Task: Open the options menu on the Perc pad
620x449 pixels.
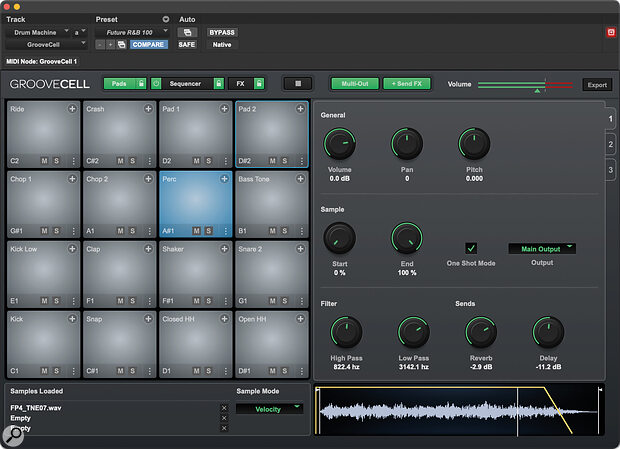Action: tap(226, 231)
